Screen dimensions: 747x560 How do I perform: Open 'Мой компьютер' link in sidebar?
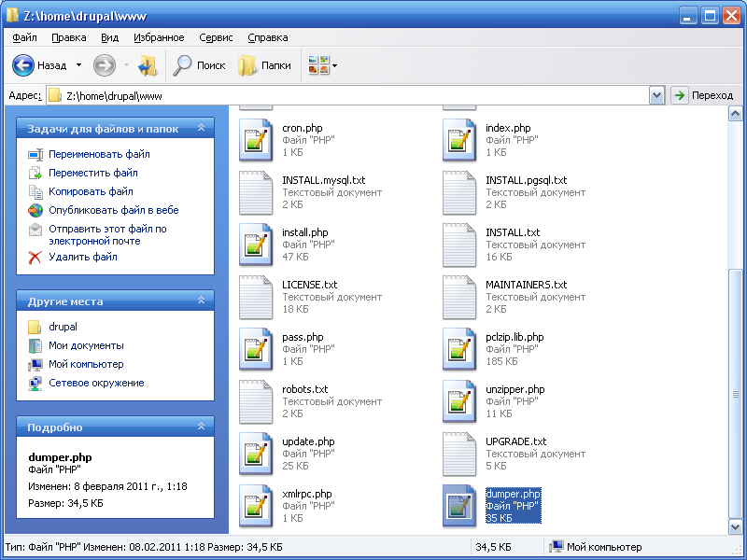tap(86, 364)
